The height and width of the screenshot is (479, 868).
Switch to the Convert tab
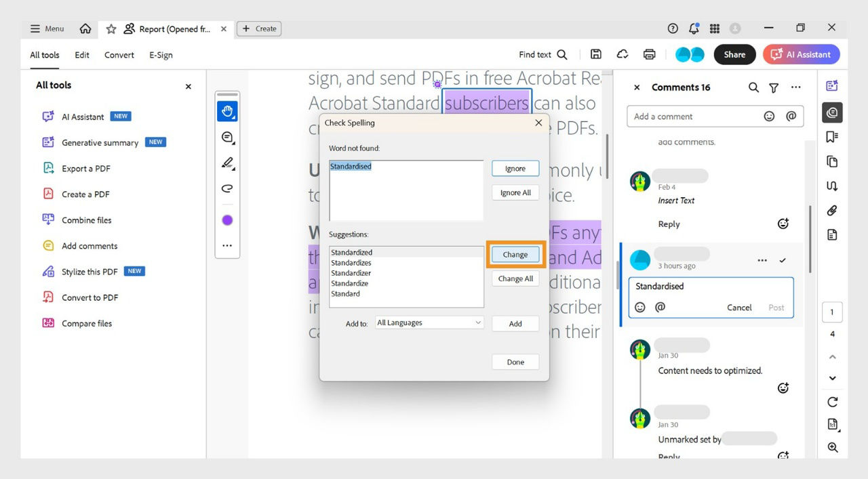click(x=119, y=55)
